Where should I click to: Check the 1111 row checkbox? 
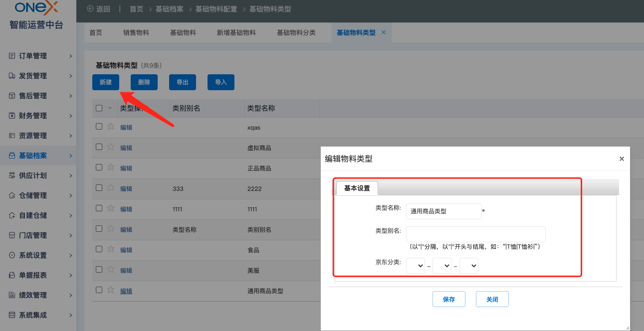[99, 208]
